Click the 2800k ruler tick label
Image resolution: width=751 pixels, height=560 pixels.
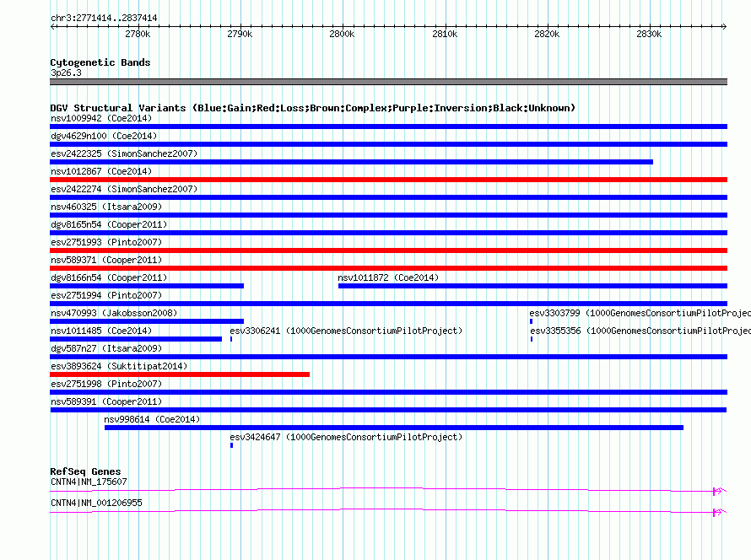coord(342,34)
